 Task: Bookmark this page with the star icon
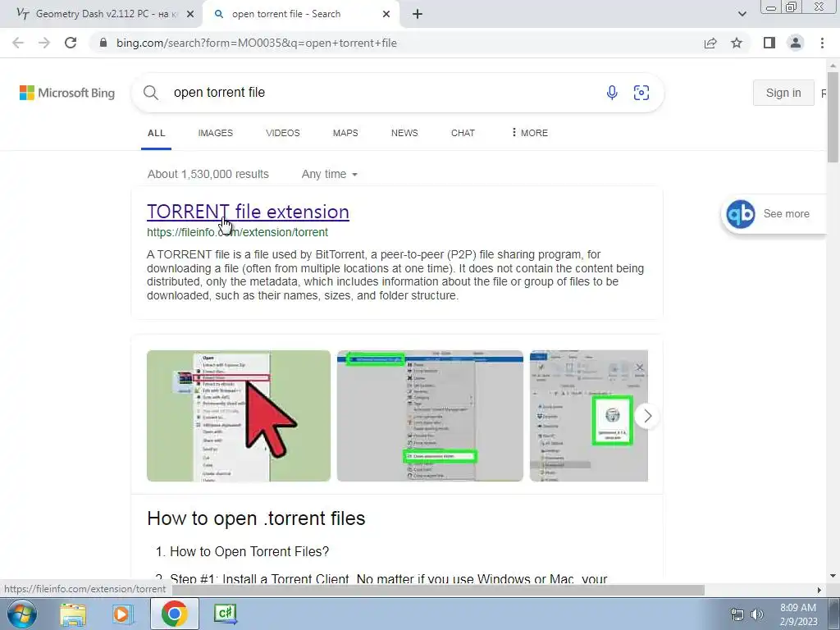tap(737, 43)
